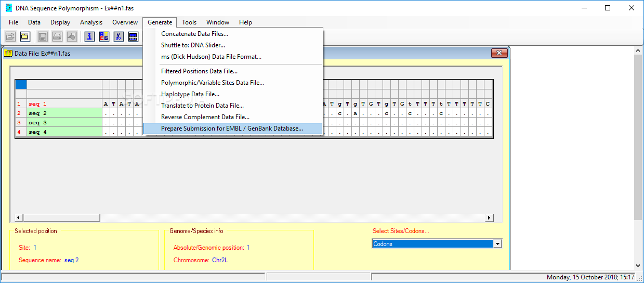Choose Reverse Complement Data File...
The image size is (644, 283).
[233, 117]
